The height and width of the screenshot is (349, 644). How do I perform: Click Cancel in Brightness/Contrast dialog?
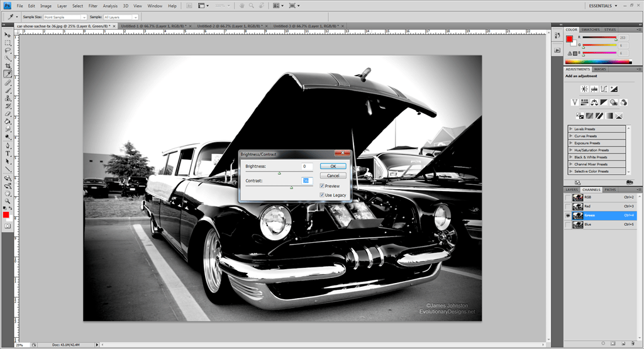(x=333, y=176)
